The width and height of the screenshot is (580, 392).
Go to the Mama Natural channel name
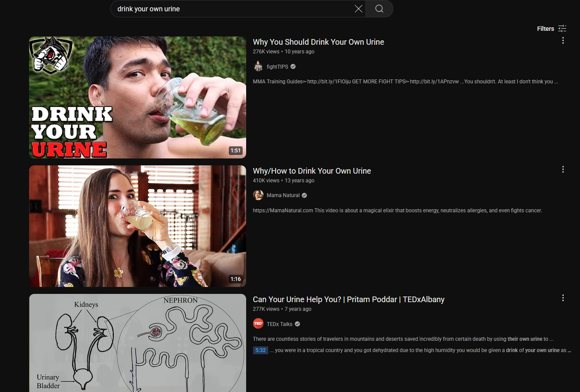coord(283,195)
